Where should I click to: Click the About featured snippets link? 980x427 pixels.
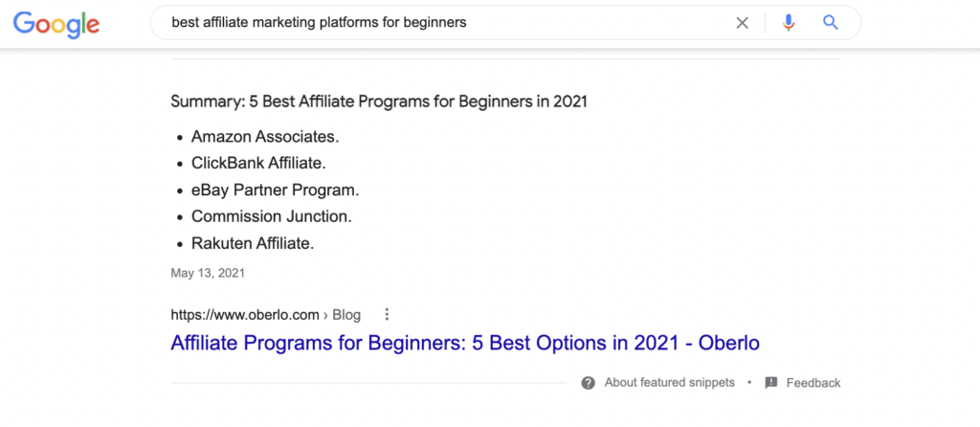point(670,383)
